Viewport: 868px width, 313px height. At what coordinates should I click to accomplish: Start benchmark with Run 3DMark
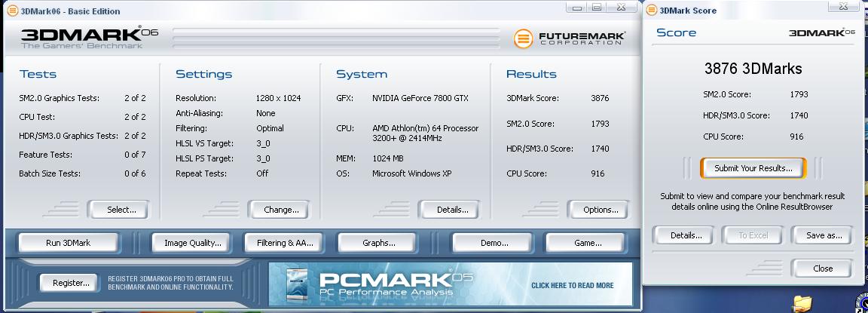tap(68, 243)
